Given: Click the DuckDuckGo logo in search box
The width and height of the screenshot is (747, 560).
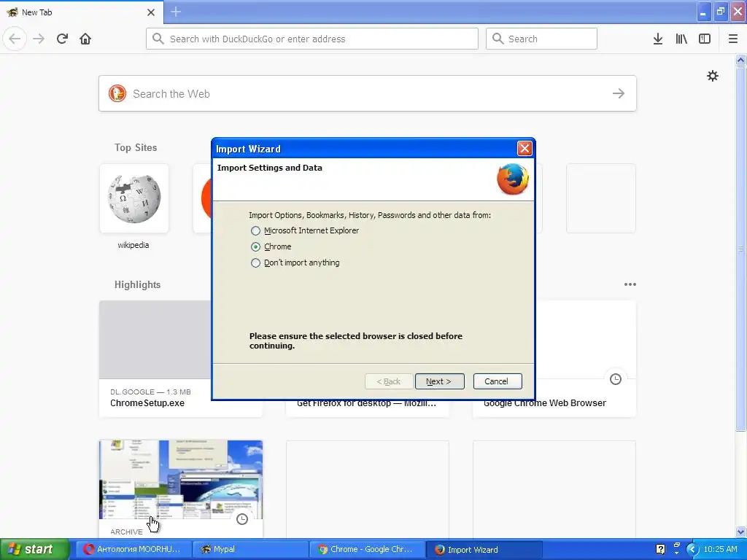Looking at the screenshot, I should point(117,93).
